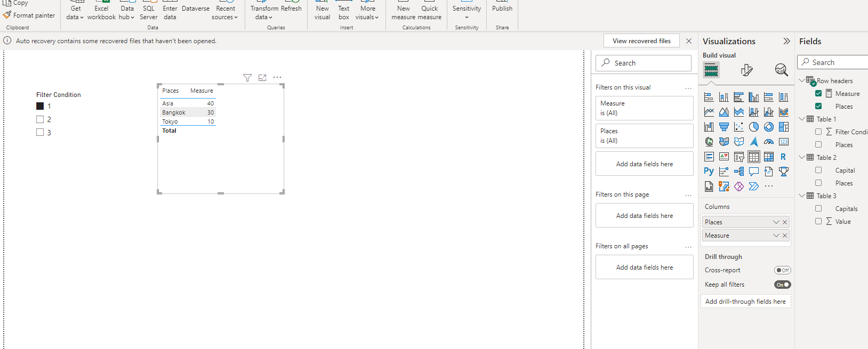Open Filters on this page options ellipsis

pyautogui.click(x=688, y=195)
